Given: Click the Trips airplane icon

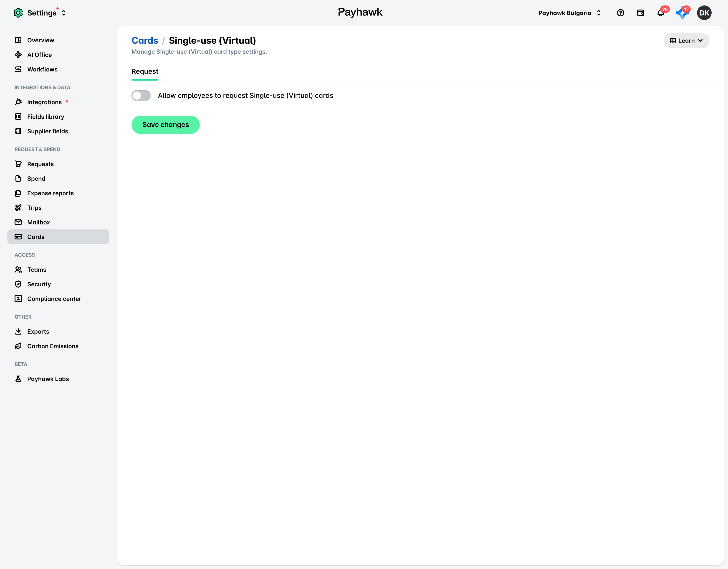Looking at the screenshot, I should pos(18,207).
